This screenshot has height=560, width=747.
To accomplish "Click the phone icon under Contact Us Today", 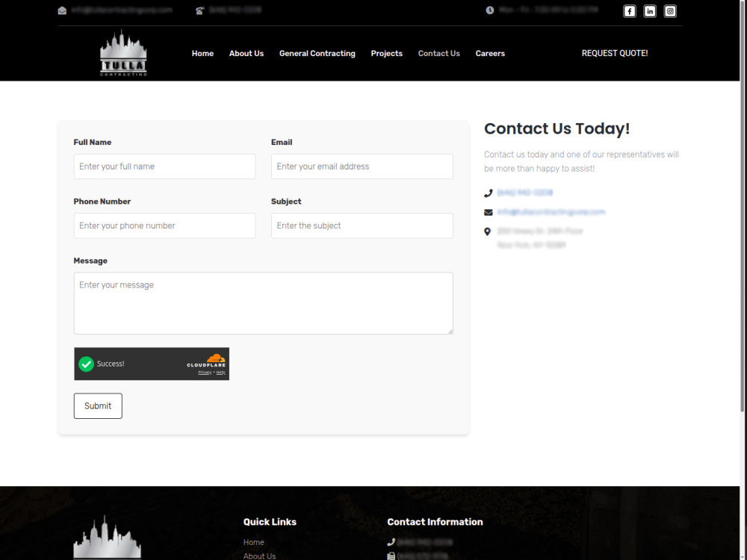I will 488,193.
